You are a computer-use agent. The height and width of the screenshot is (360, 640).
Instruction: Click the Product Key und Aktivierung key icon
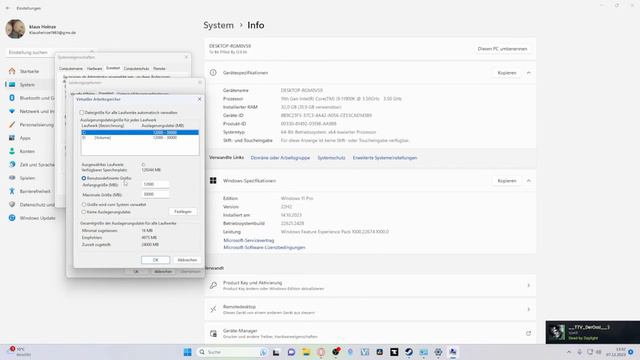pos(213,285)
